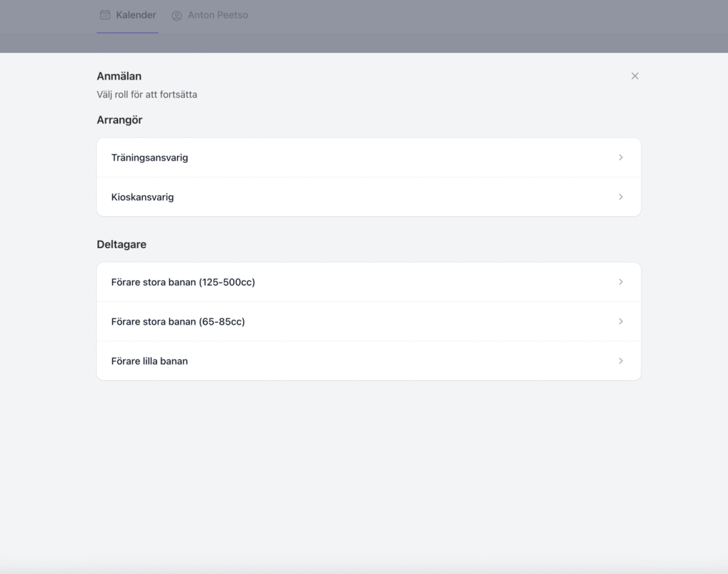Select the Träningsansvarig role
This screenshot has height=574, width=728.
[x=150, y=158]
